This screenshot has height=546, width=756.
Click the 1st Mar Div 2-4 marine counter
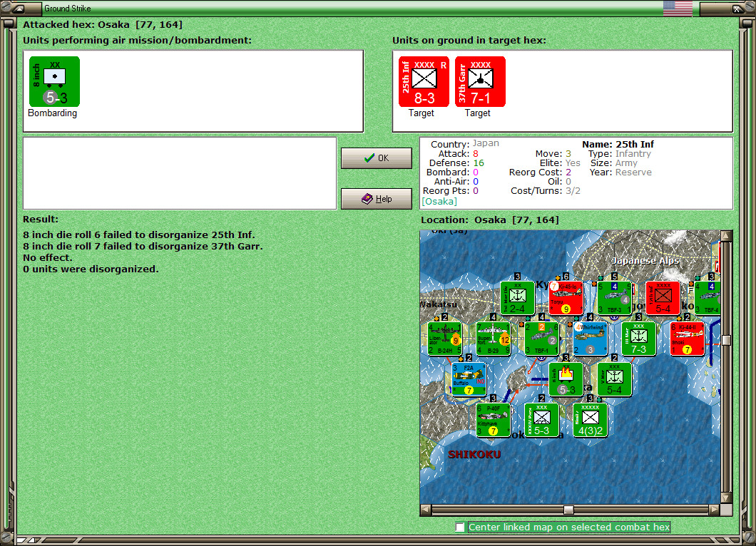(517, 298)
